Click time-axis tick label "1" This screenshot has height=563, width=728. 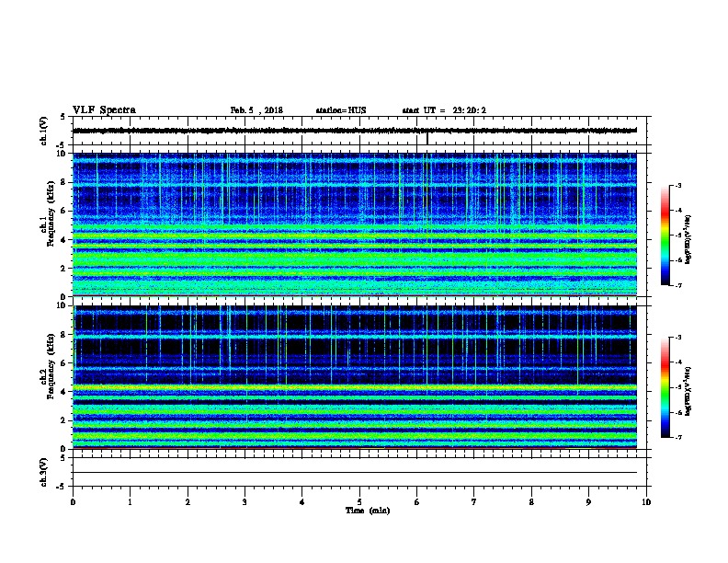coord(130,502)
